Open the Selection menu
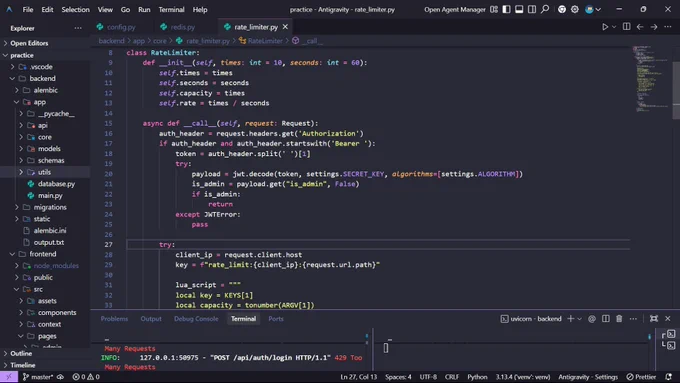 pos(75,10)
